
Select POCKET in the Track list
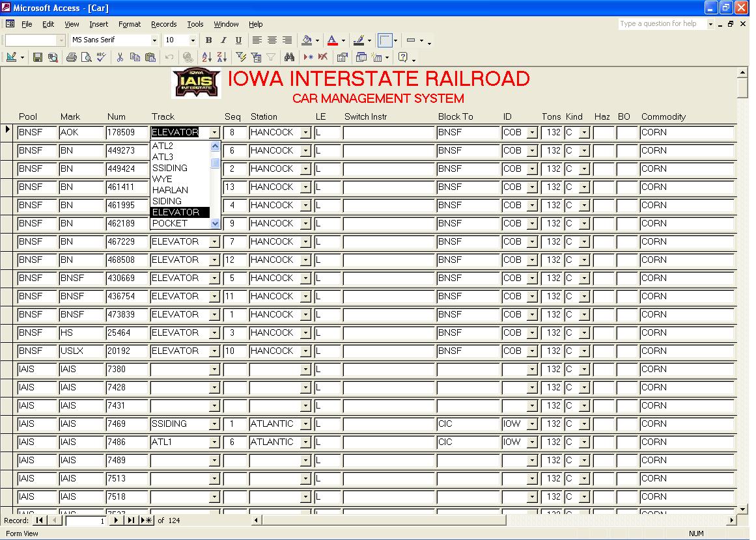180,224
